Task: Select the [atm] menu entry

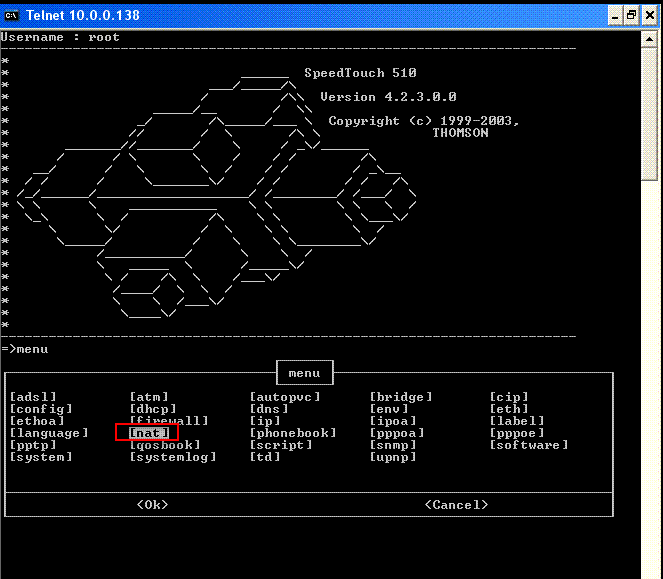Action: click(149, 397)
